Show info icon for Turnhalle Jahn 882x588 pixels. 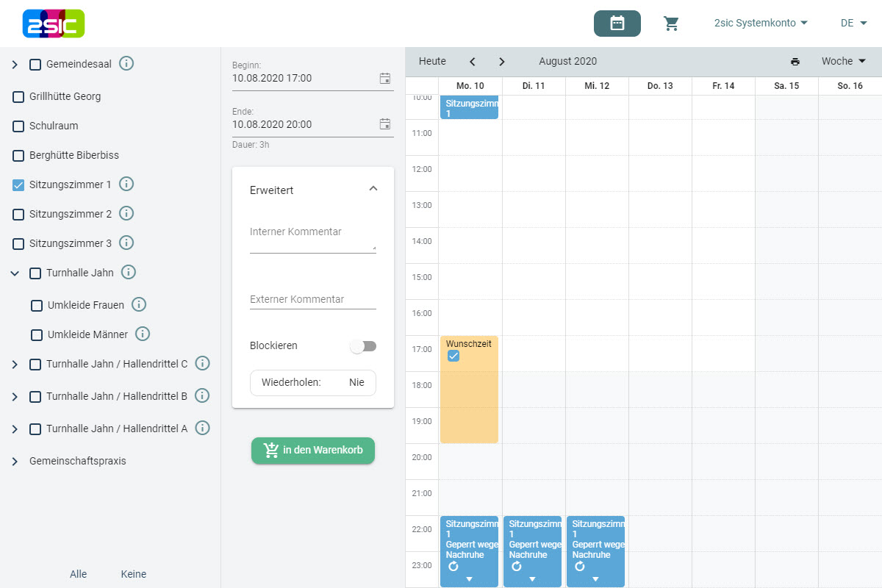coord(129,273)
